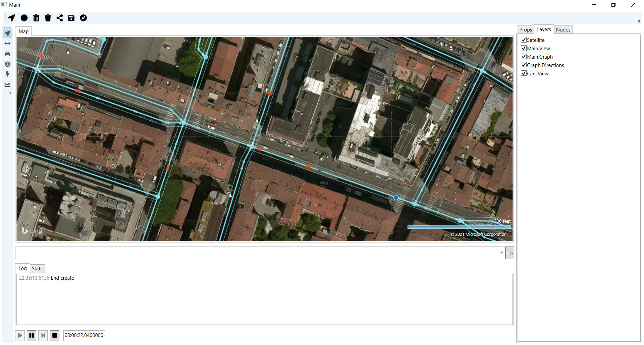644x345 pixels.
Task: Open the command combo box dropdown arrow
Action: tap(501, 253)
